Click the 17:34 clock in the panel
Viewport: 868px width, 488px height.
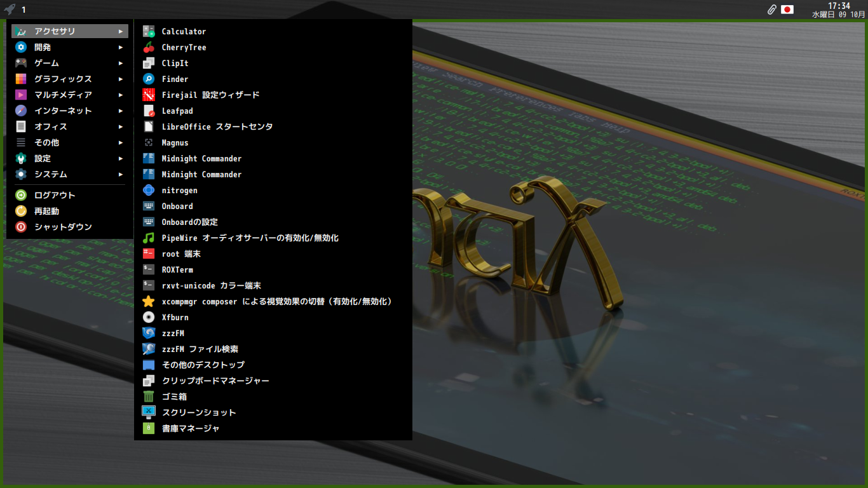coord(839,6)
